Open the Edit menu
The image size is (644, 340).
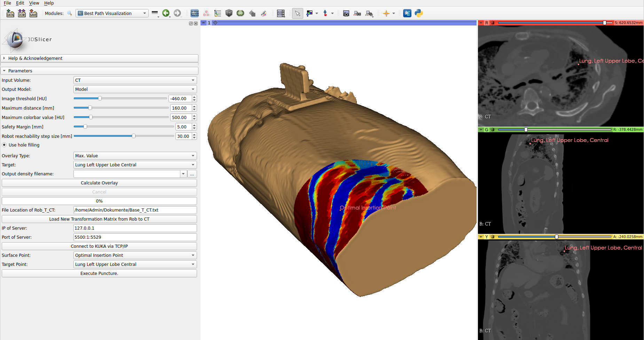(x=20, y=3)
